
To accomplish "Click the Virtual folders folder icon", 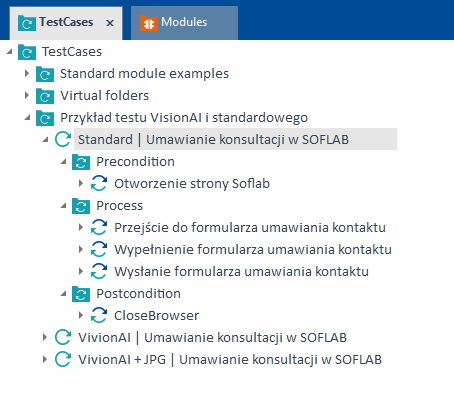I will [x=45, y=96].
